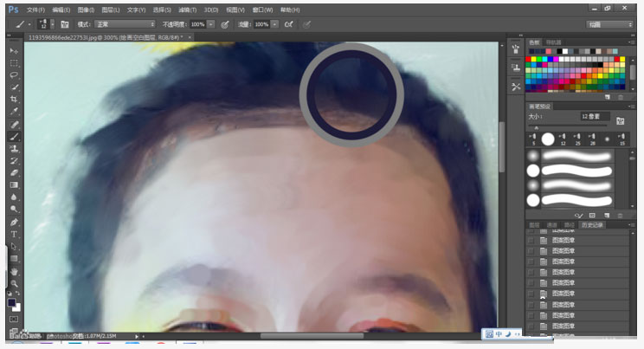Select the hard round brush thumbnail
644x349 pixels.
tap(548, 139)
